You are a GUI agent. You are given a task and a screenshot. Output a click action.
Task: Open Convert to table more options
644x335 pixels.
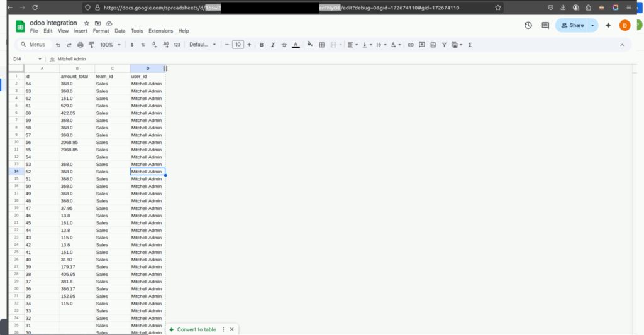223,329
